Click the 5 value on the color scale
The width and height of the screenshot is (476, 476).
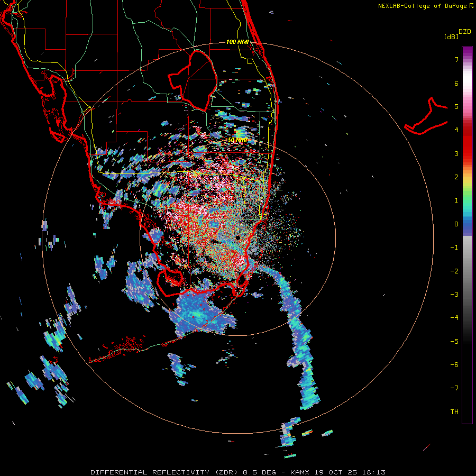point(456,106)
